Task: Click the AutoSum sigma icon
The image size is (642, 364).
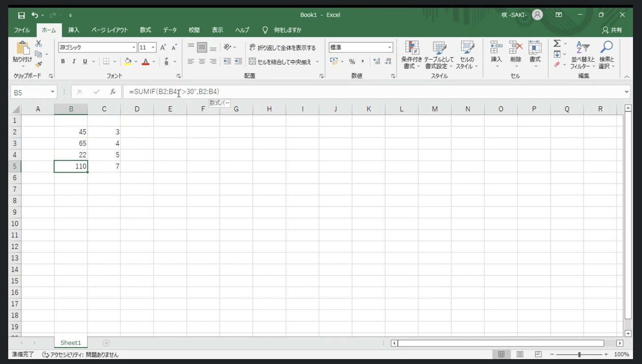Action: (x=557, y=44)
